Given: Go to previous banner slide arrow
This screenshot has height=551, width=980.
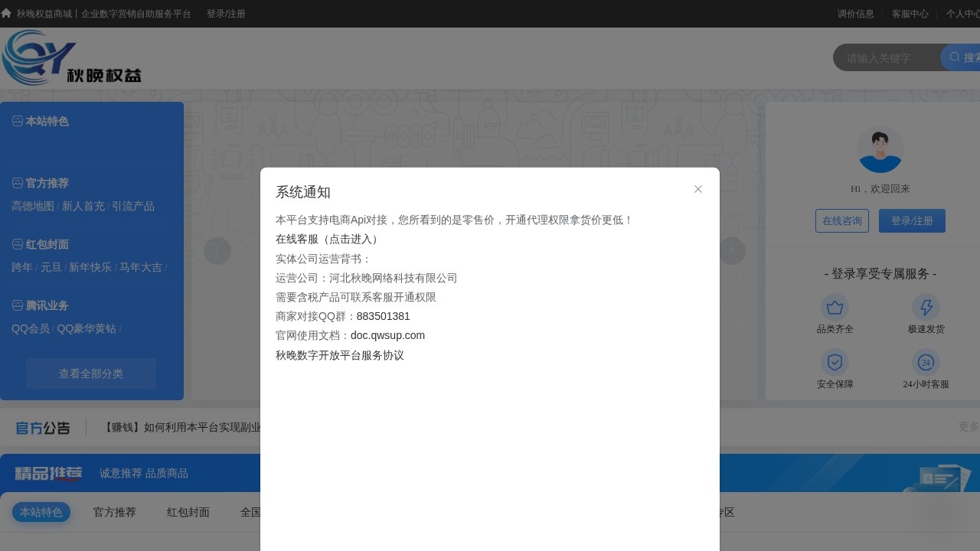Looking at the screenshot, I should click(217, 251).
